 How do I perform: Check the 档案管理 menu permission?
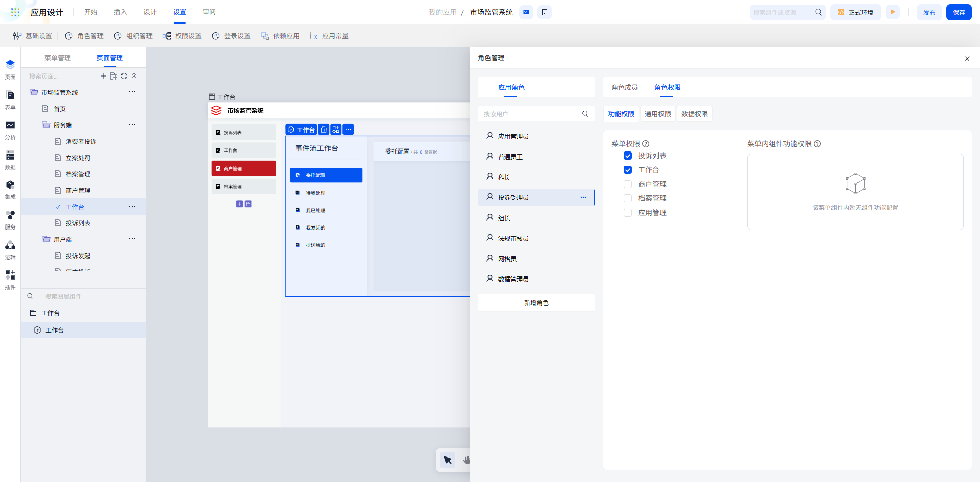[x=628, y=198]
